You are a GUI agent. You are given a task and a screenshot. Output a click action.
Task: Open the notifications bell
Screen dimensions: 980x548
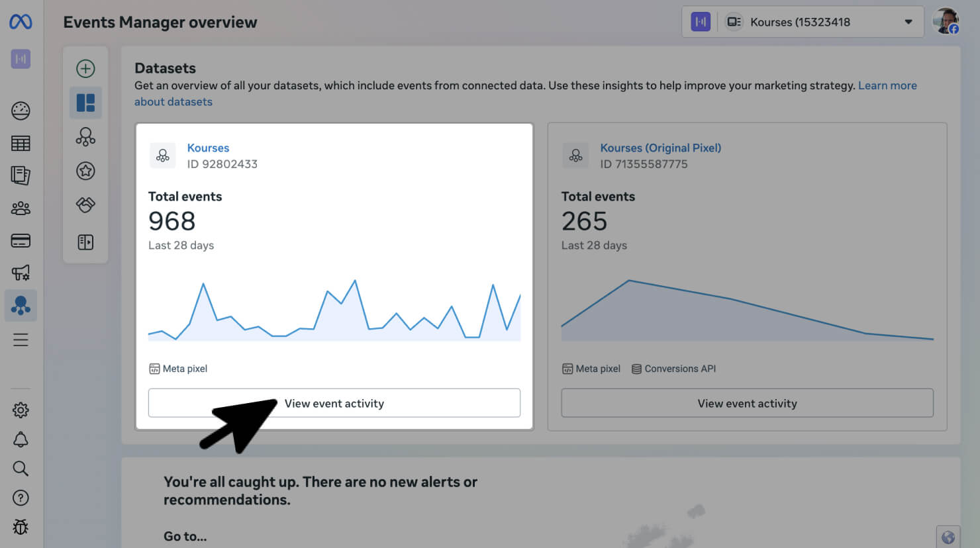[x=21, y=439]
